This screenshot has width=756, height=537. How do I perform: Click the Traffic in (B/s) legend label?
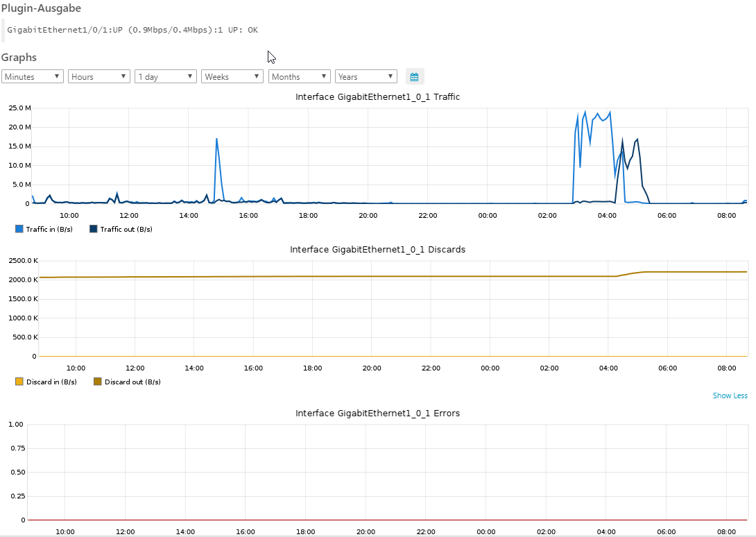(49, 229)
